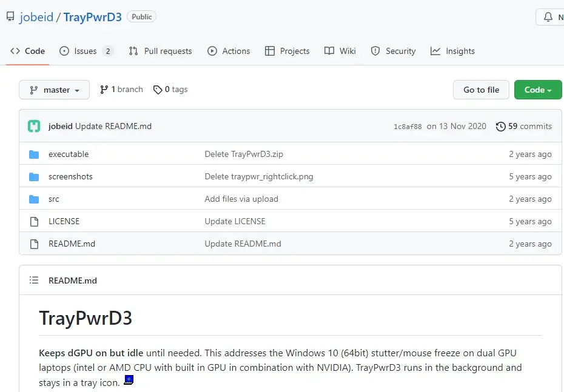Open jobeid author link in latest commit

[61, 126]
